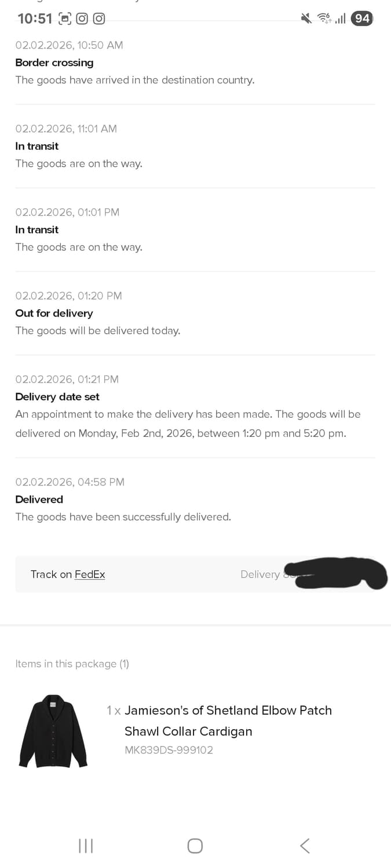Tap the cellular signal strength icon
Screen dimensions: 391x868
[340, 19]
